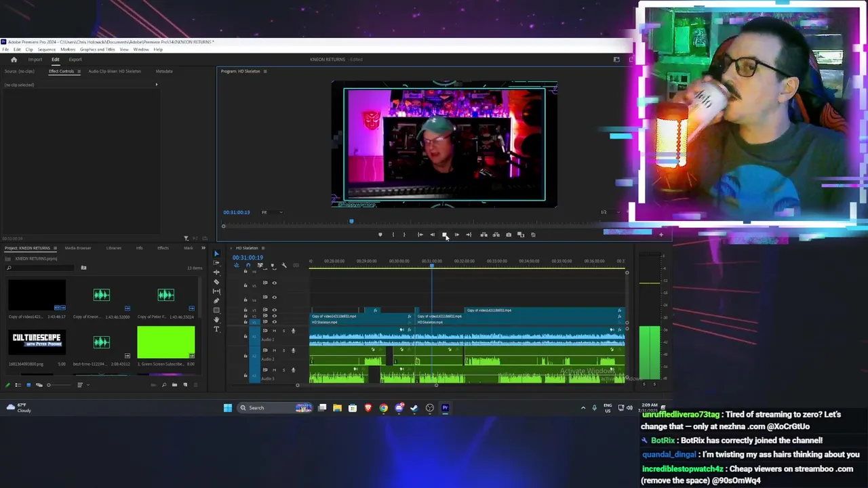
Task: Solo Audio 3 track
Action: click(x=283, y=370)
